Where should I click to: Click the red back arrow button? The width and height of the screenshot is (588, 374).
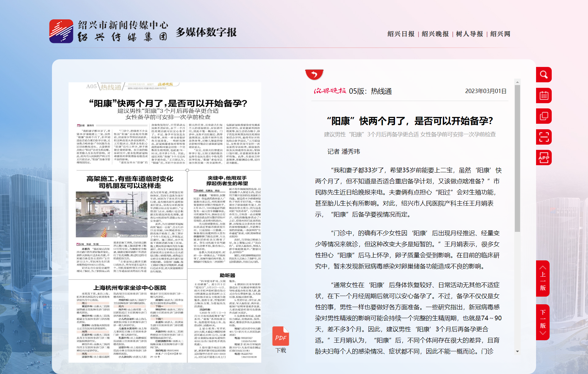(x=314, y=74)
